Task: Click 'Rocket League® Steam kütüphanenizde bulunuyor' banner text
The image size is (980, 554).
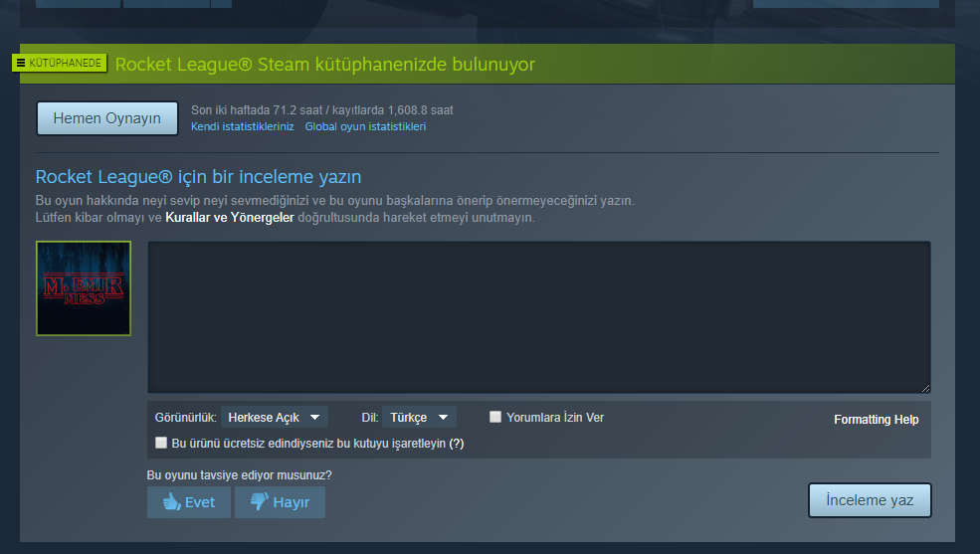Action: tap(325, 65)
